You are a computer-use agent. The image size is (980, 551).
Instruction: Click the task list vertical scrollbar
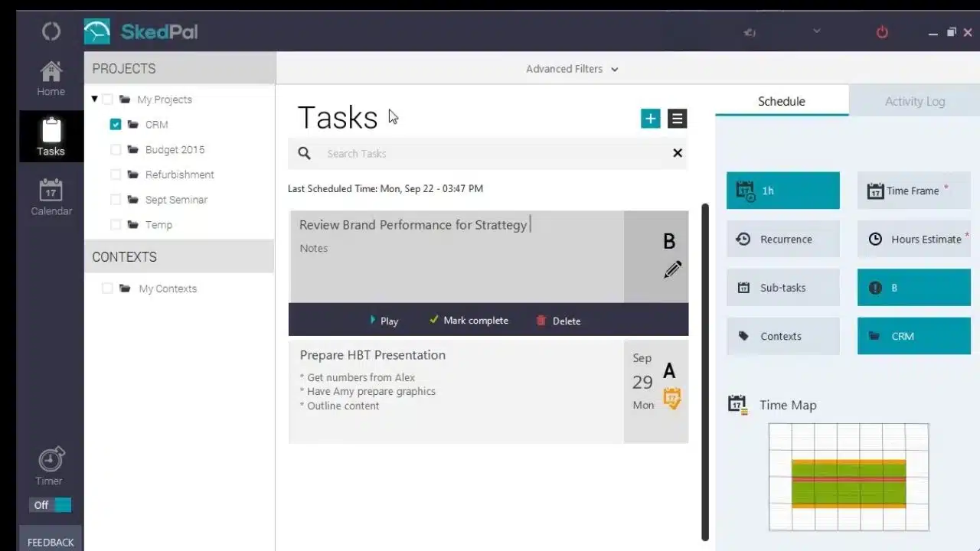pos(705,371)
